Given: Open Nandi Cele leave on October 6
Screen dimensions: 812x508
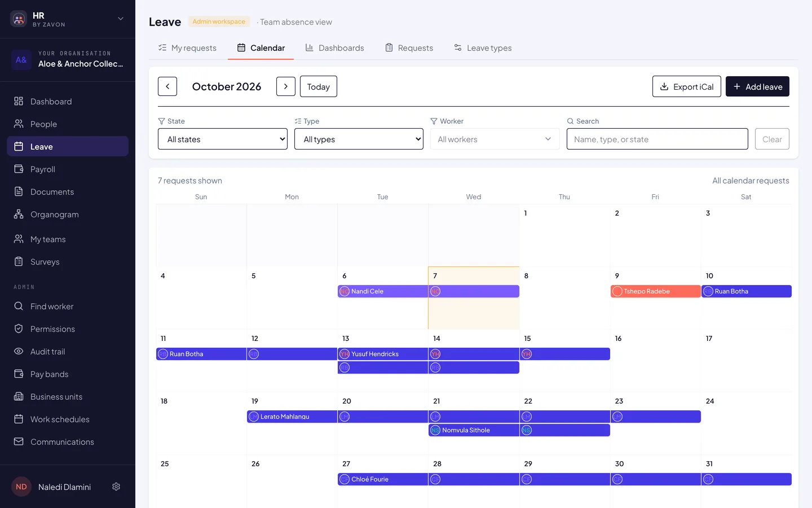Looking at the screenshot, I should pyautogui.click(x=383, y=291).
